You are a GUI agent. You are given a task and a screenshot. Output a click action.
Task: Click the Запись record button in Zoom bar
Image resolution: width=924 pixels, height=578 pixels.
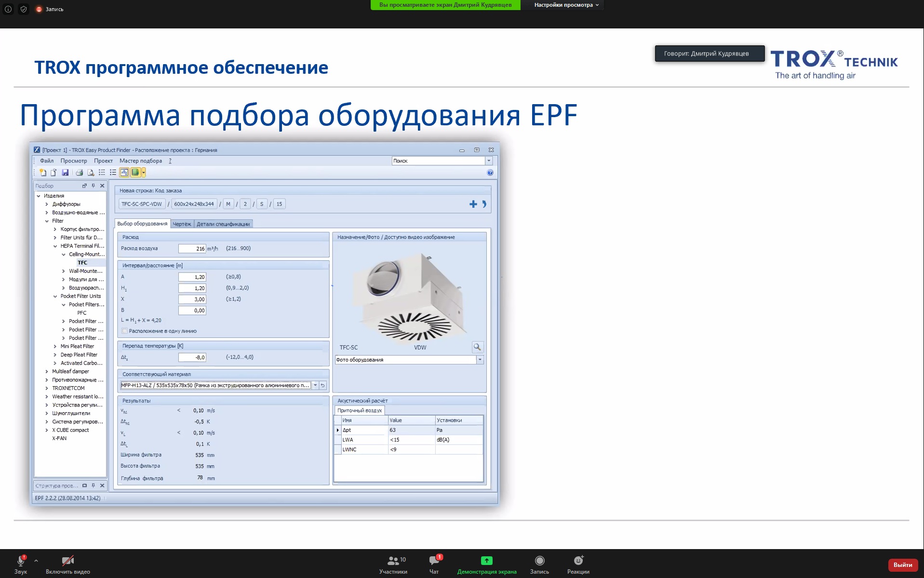(539, 564)
